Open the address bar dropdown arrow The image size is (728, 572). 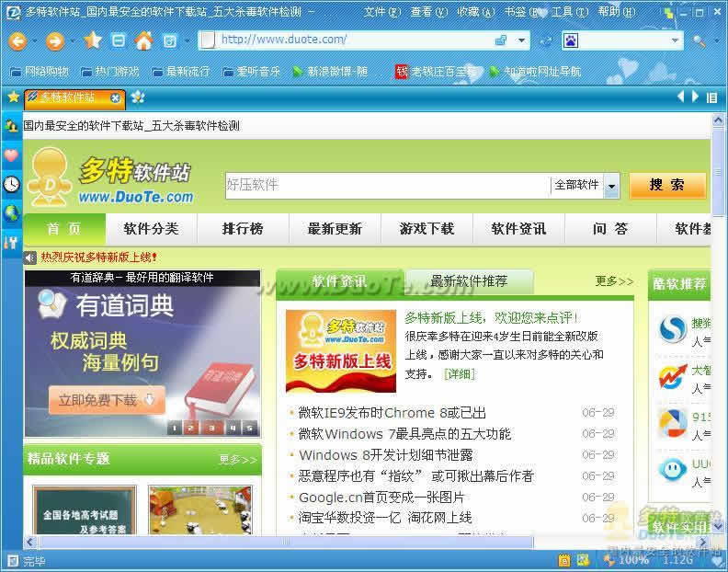pos(522,40)
